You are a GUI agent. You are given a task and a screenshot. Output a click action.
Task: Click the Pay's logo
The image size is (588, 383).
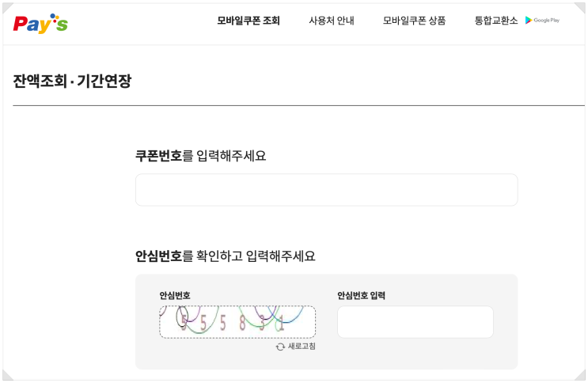coord(40,23)
